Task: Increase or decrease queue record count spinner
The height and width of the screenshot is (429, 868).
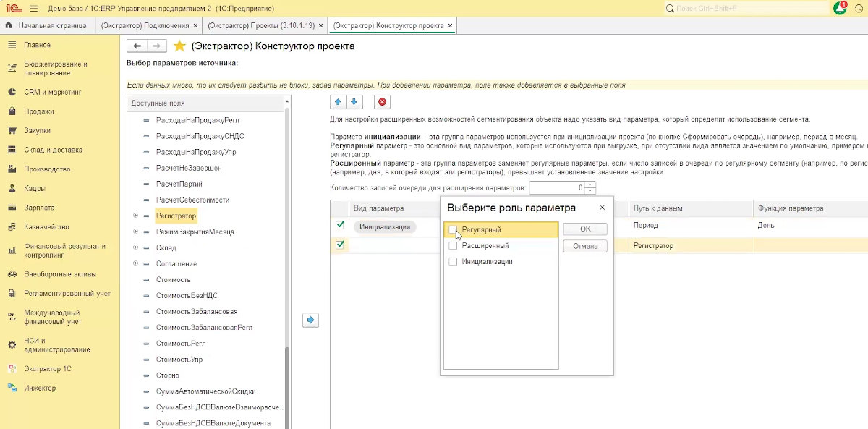Action: point(590,188)
